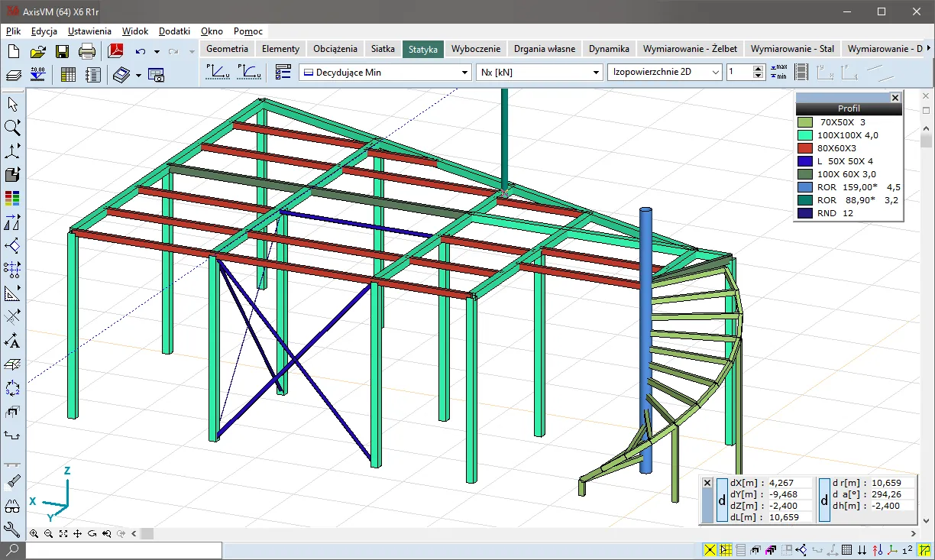This screenshot has width=935, height=560.
Task: Open the Nx [kN] result component dropdown
Action: (597, 73)
